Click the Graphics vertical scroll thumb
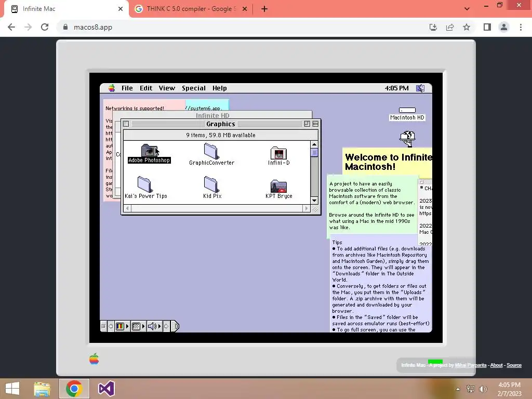Screen dimensions: 532x399 [x=314, y=153]
